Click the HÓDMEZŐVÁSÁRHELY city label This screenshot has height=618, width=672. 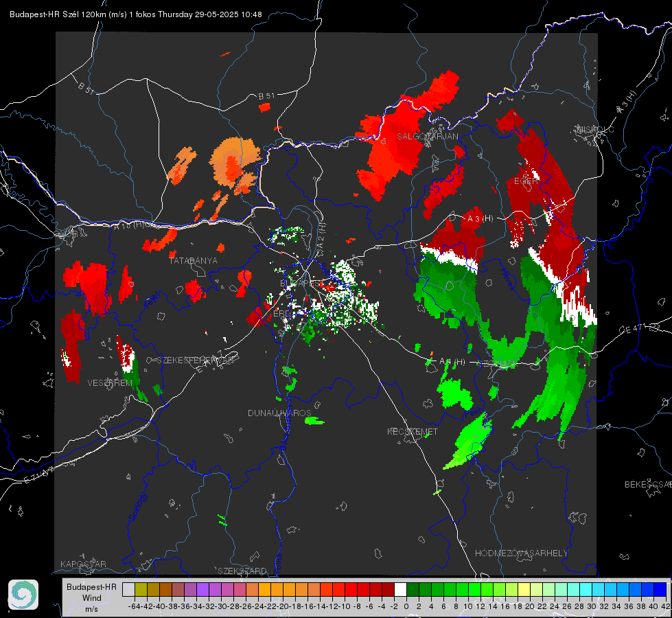(522, 553)
